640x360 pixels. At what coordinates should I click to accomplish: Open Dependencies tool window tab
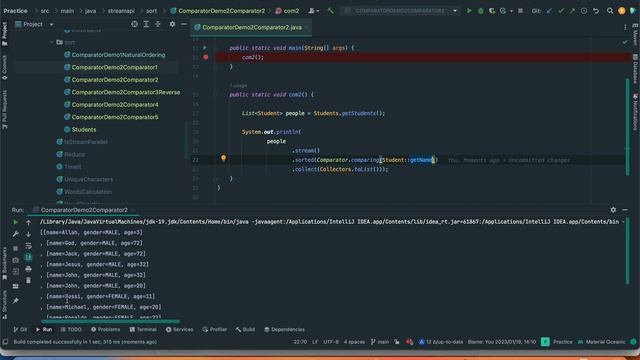(x=284, y=329)
